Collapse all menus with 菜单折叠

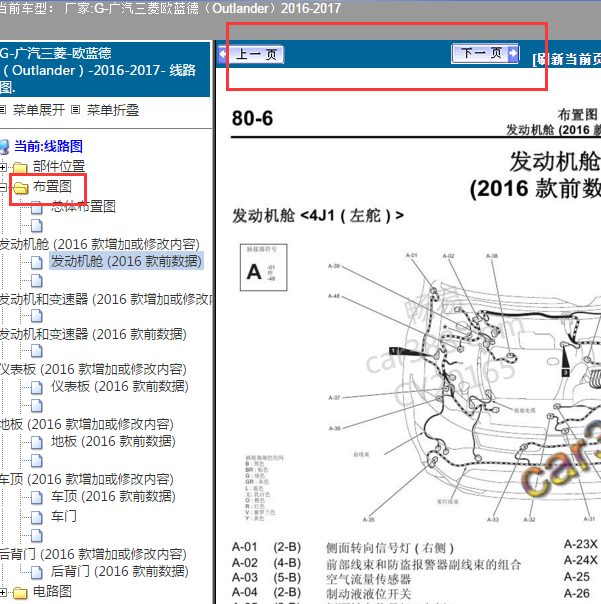click(113, 110)
